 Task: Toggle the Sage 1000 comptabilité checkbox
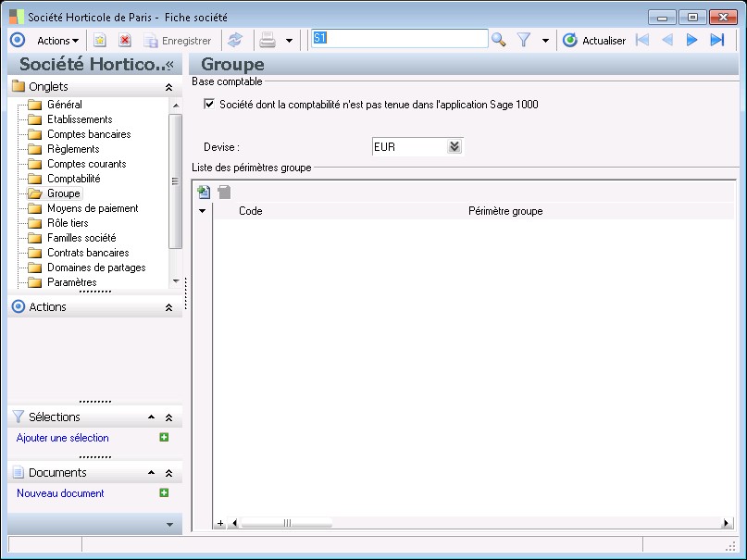209,105
